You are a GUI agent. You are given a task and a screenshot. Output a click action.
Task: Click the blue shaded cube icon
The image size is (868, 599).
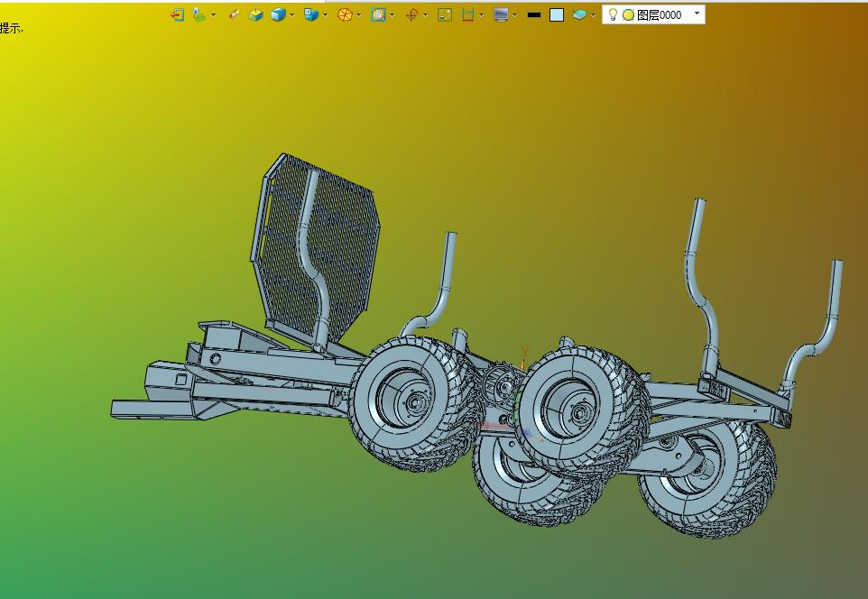[x=278, y=14]
